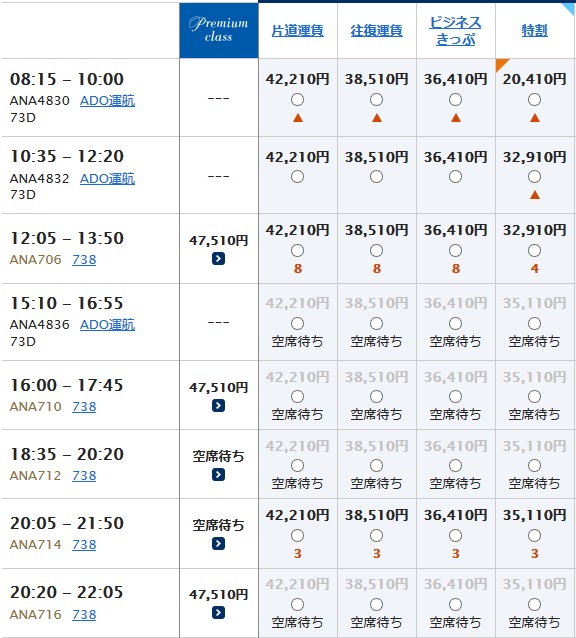Open the 片道運賃 fare column link
Image resolution: width=576 pixels, height=638 pixels.
(297, 31)
